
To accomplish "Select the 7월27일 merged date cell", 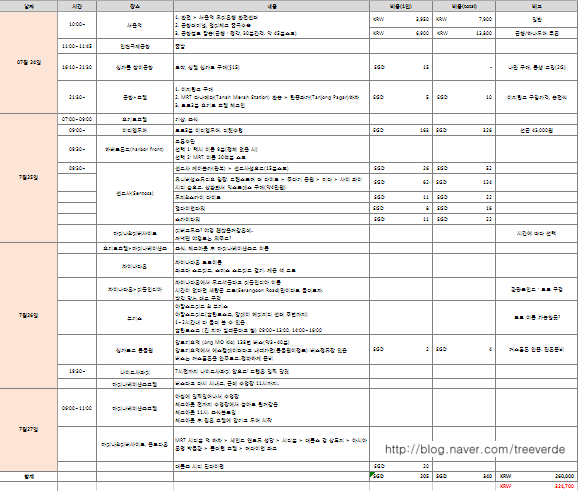I will [29, 430].
